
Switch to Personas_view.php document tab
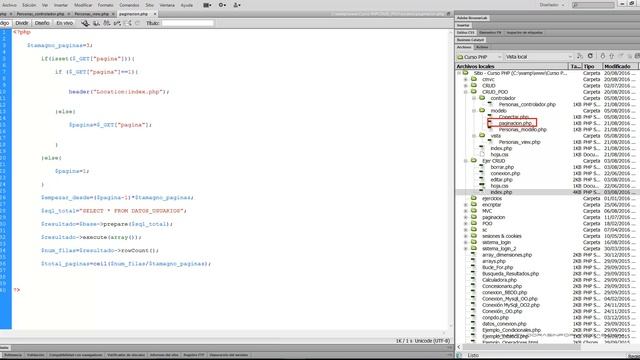(x=91, y=14)
